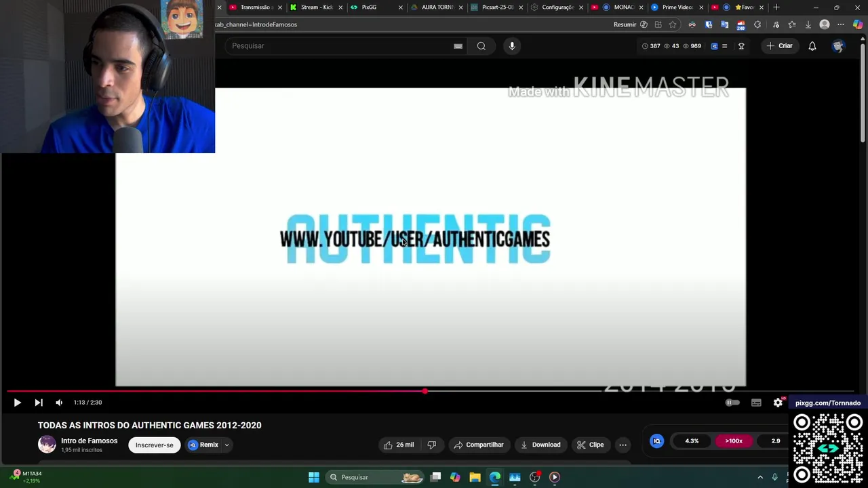This screenshot has height=488, width=868.
Task: Open browser settings and more menu
Action: pos(841,24)
